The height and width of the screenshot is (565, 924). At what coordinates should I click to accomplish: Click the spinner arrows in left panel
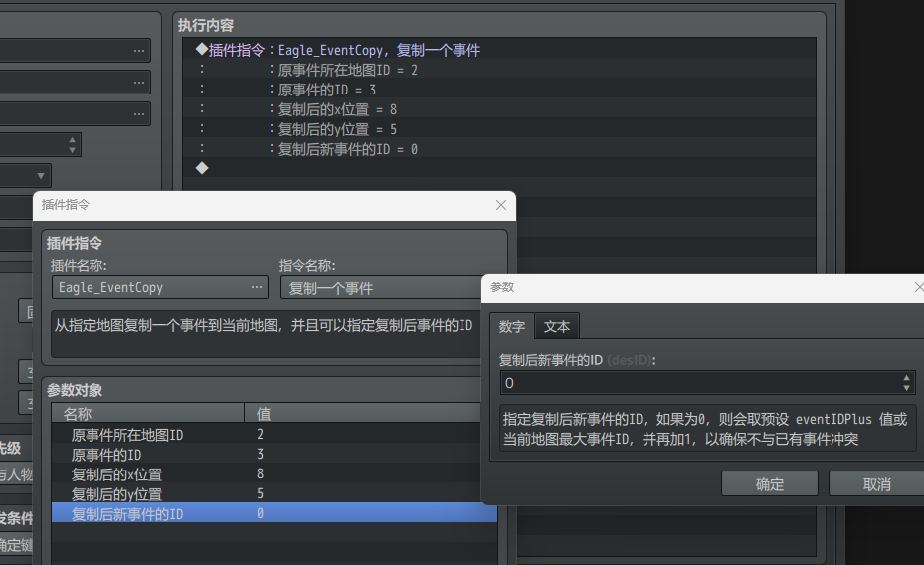72,145
